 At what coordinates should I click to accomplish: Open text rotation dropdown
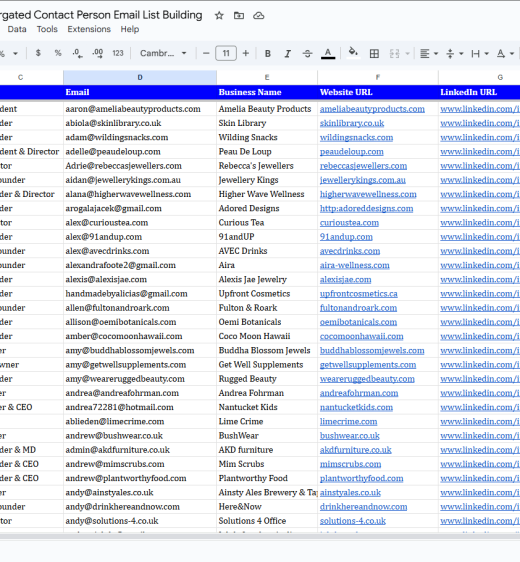(x=505, y=53)
